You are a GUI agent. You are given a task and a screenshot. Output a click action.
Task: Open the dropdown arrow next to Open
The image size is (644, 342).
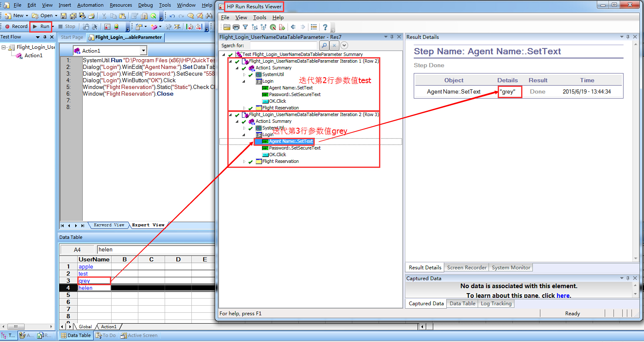pyautogui.click(x=56, y=16)
